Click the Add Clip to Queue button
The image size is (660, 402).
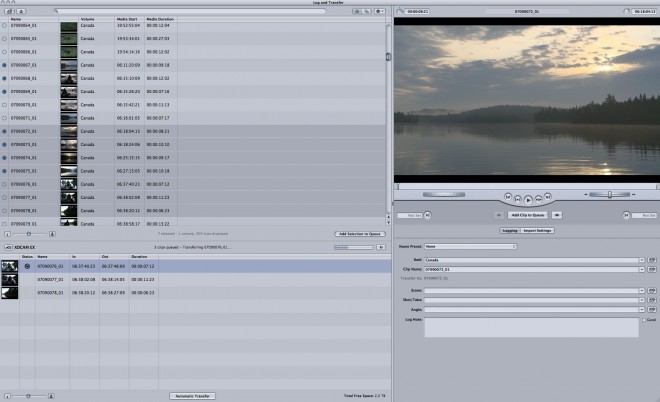pos(526,214)
